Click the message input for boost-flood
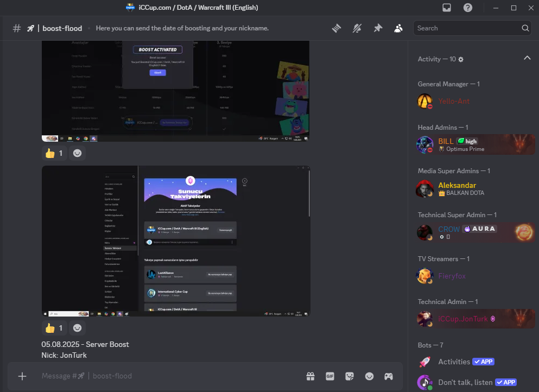 click(170, 376)
